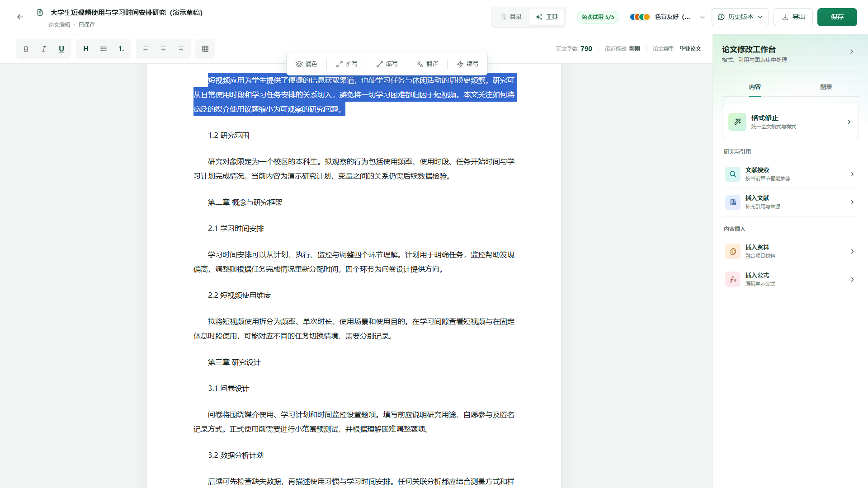The image size is (868, 488).
Task: Insert a numbered list
Action: point(121,49)
